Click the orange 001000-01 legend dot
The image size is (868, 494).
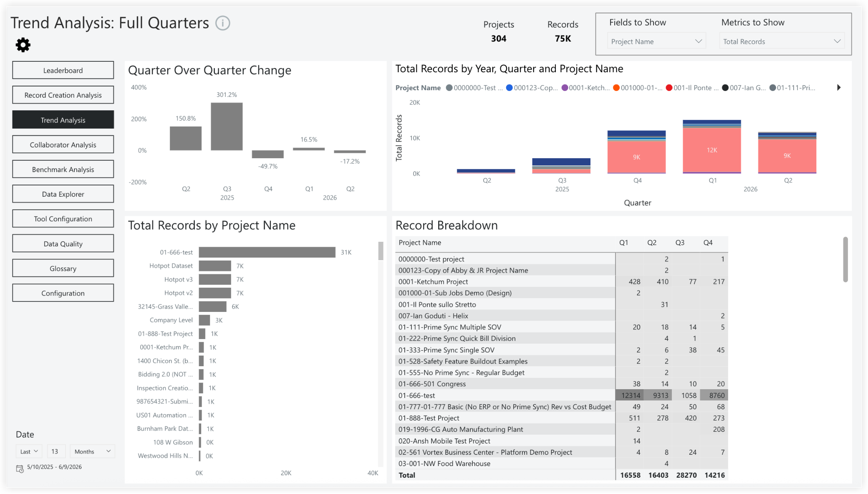(616, 88)
